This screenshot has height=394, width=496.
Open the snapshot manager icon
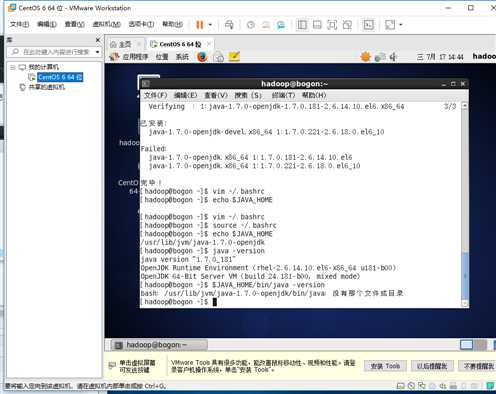tap(281, 25)
